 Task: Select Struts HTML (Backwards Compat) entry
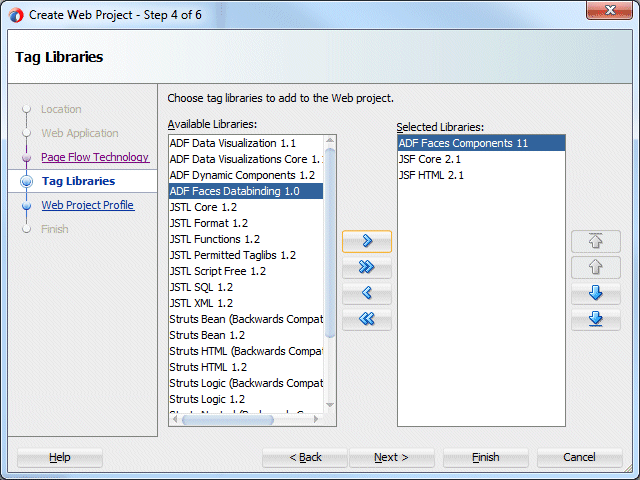[246, 351]
